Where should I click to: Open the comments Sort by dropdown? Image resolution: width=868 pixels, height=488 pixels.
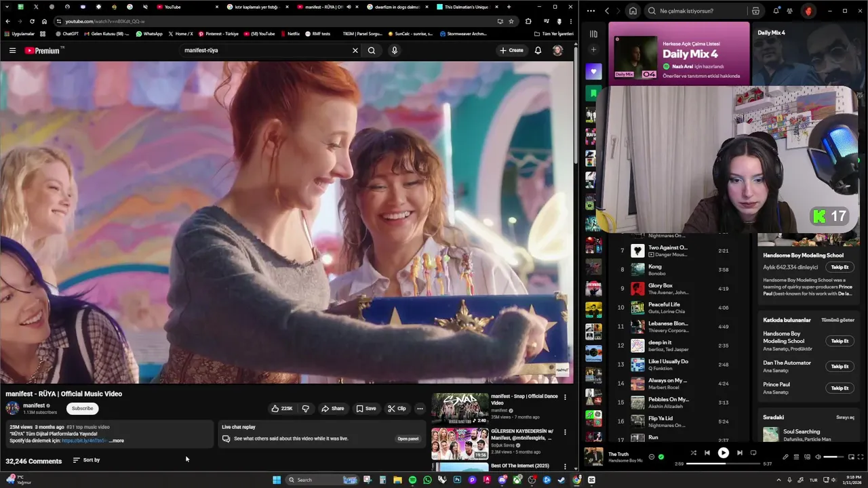pos(86,460)
